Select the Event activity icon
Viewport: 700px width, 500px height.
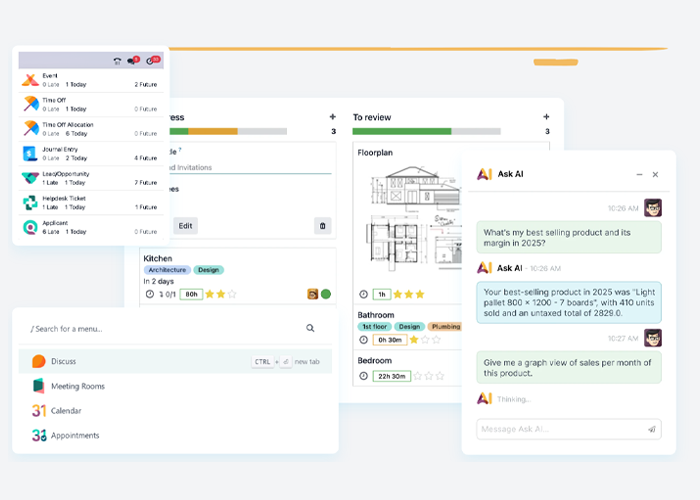tap(30, 80)
